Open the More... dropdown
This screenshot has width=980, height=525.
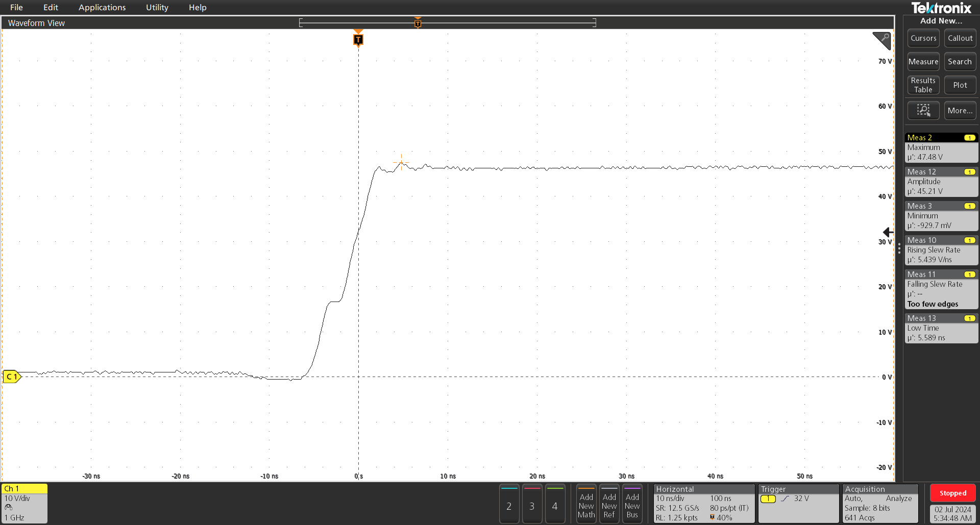click(x=960, y=110)
